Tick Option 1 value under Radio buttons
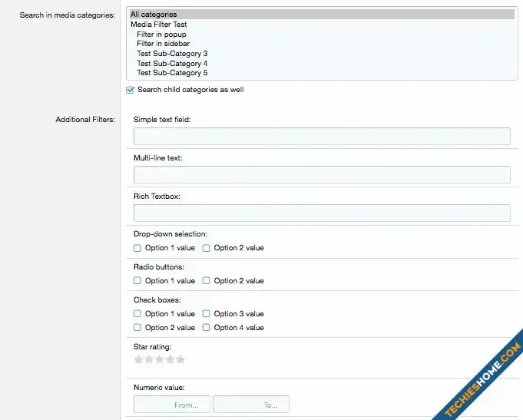The width and height of the screenshot is (523, 420). point(137,280)
